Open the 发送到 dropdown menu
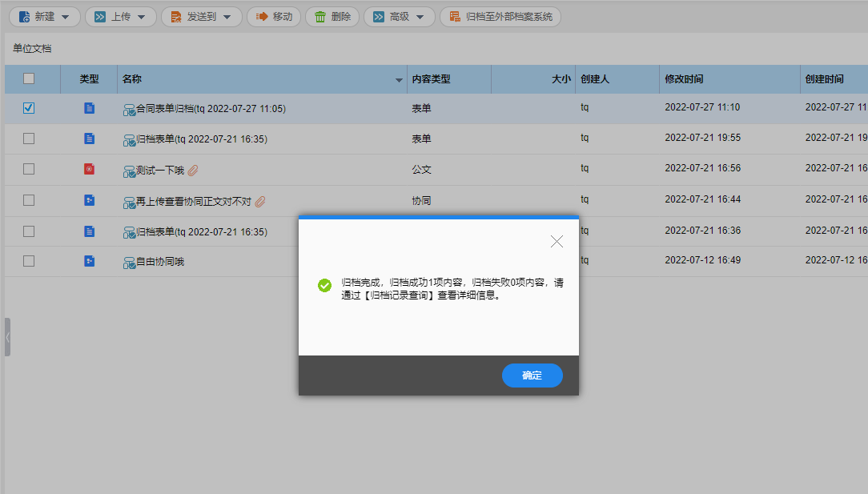The height and width of the screenshot is (494, 868). (x=201, y=17)
